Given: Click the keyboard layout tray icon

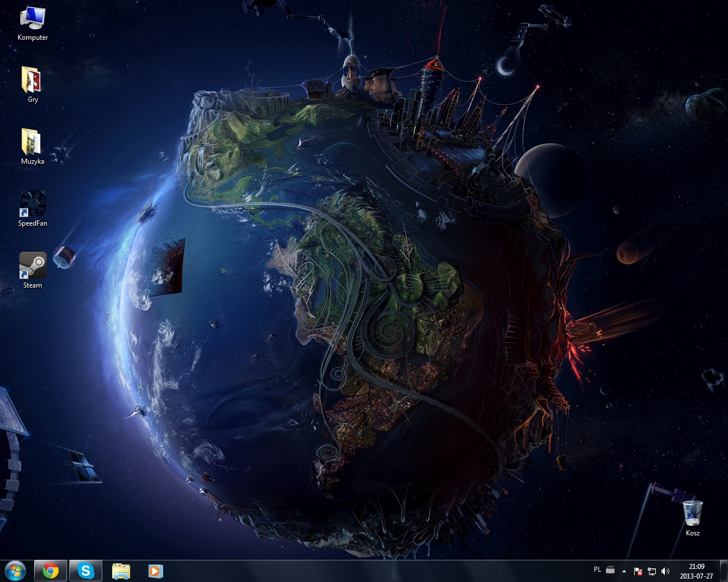Looking at the screenshot, I should [610, 570].
